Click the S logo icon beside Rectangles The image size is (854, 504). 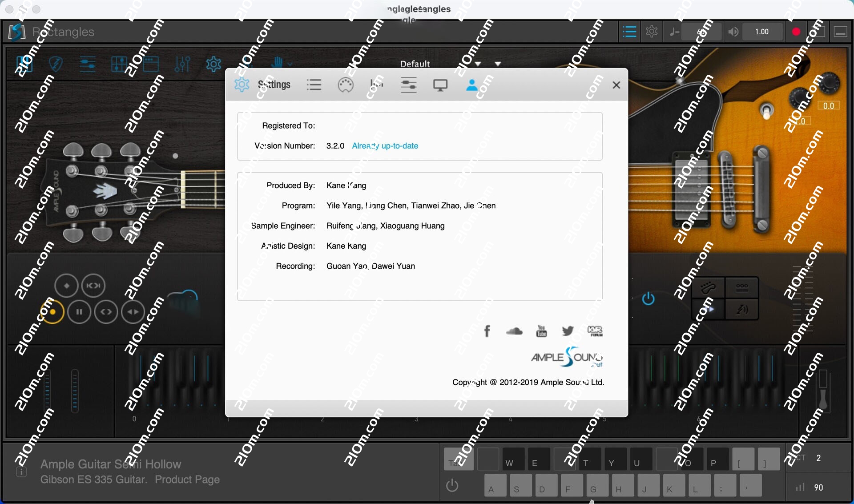click(17, 32)
